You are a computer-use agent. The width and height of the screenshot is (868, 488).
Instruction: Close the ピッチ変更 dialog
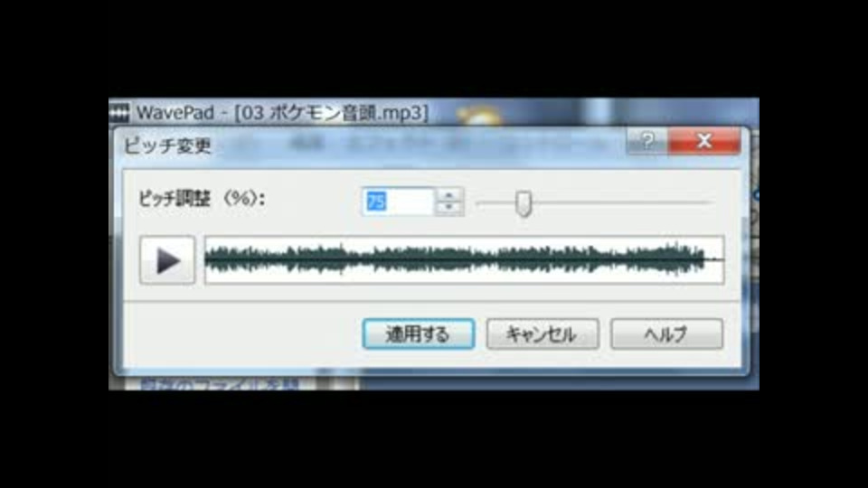[704, 141]
